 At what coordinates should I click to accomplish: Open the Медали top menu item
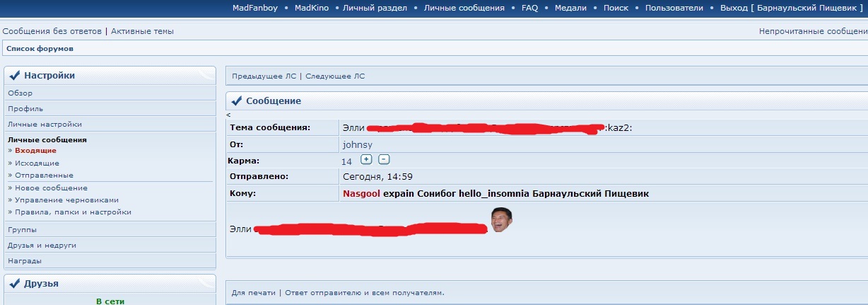pos(571,8)
